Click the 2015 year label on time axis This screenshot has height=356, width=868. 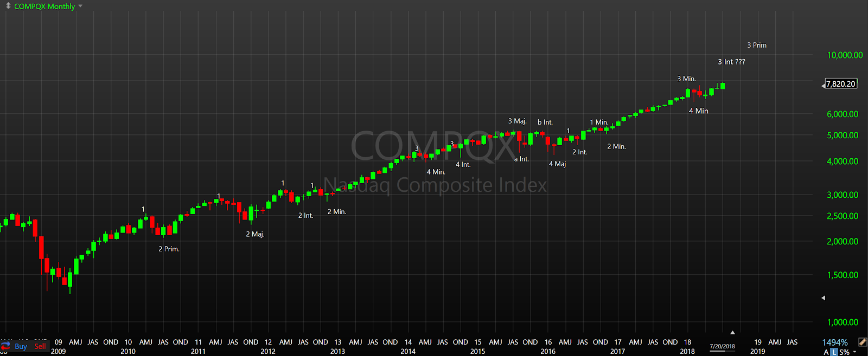click(x=477, y=351)
